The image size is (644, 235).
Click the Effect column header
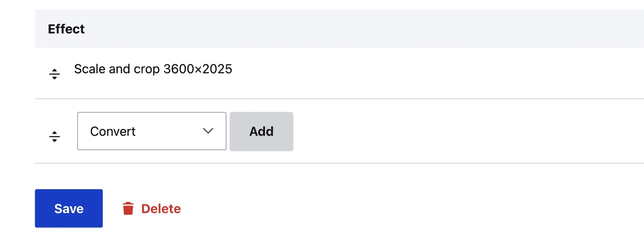tap(66, 29)
